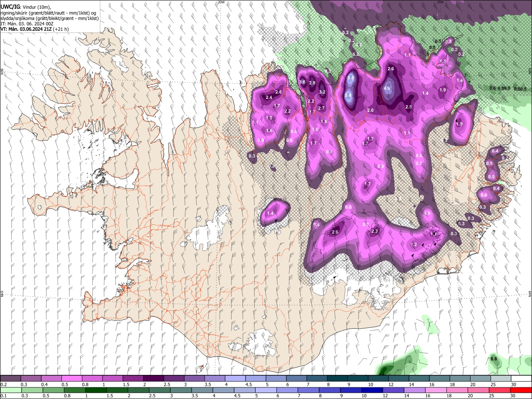Click bright pink snow swatch between 0.5 and 0.8
The image size is (532, 399).
[x=72, y=378]
